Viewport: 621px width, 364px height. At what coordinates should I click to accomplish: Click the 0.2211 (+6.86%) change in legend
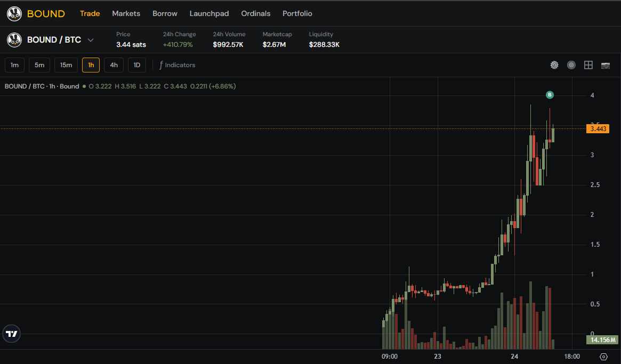[x=213, y=86]
